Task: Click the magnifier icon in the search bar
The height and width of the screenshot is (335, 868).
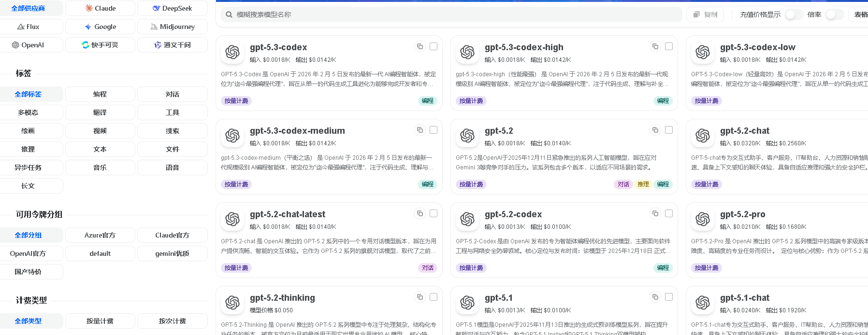Action: click(x=229, y=14)
